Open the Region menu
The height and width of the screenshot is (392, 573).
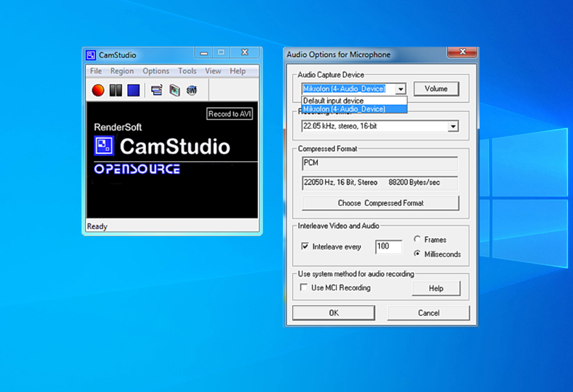click(122, 71)
